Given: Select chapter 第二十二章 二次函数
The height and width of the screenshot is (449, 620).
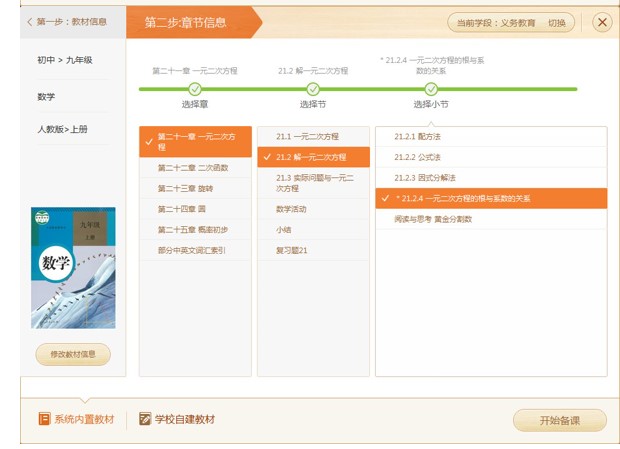Looking at the screenshot, I should click(195, 168).
